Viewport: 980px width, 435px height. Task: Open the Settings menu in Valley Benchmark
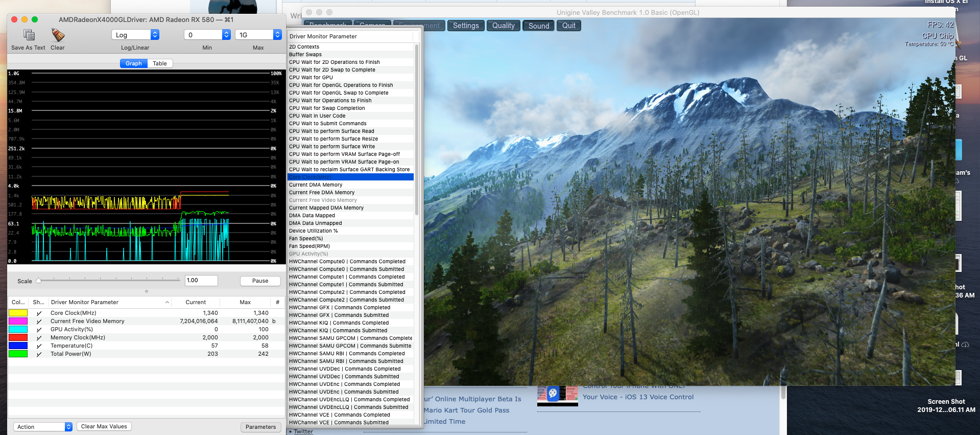click(x=466, y=26)
